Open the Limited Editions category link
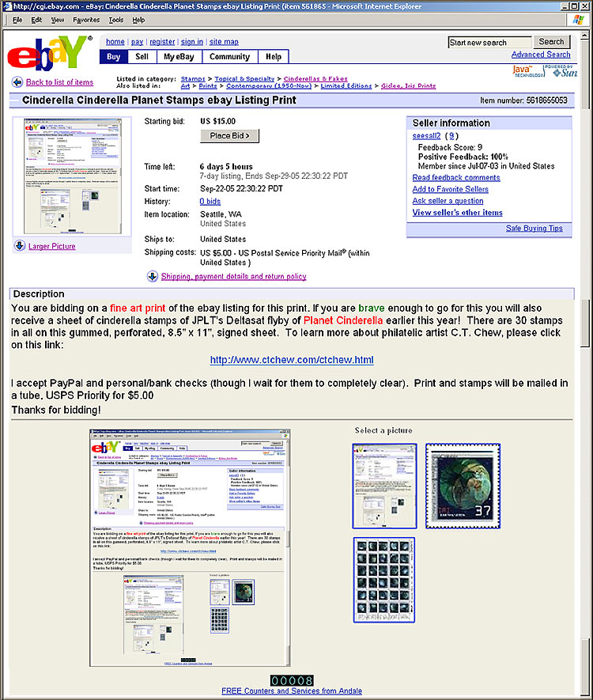This screenshot has height=700, width=593. 346,85
